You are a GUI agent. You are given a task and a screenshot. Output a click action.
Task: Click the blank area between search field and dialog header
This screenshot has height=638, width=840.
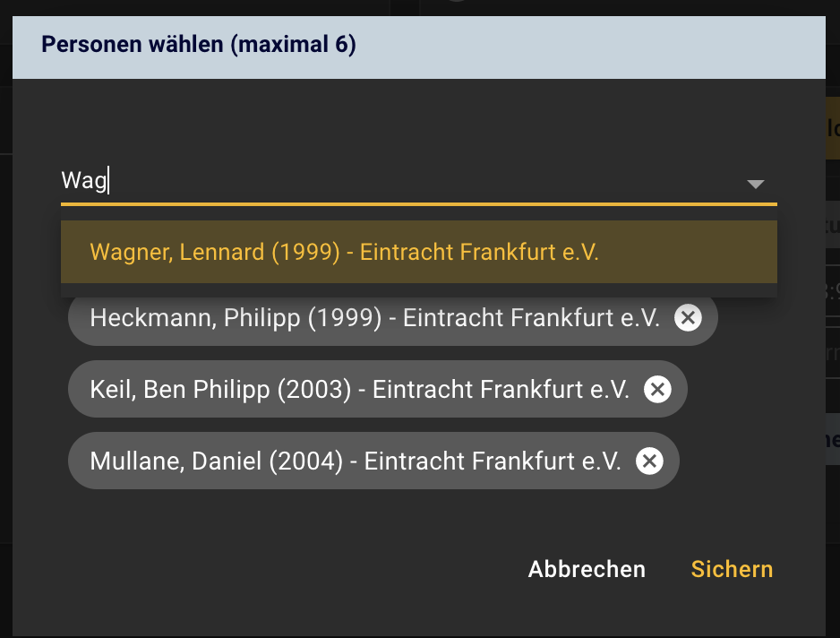419,119
